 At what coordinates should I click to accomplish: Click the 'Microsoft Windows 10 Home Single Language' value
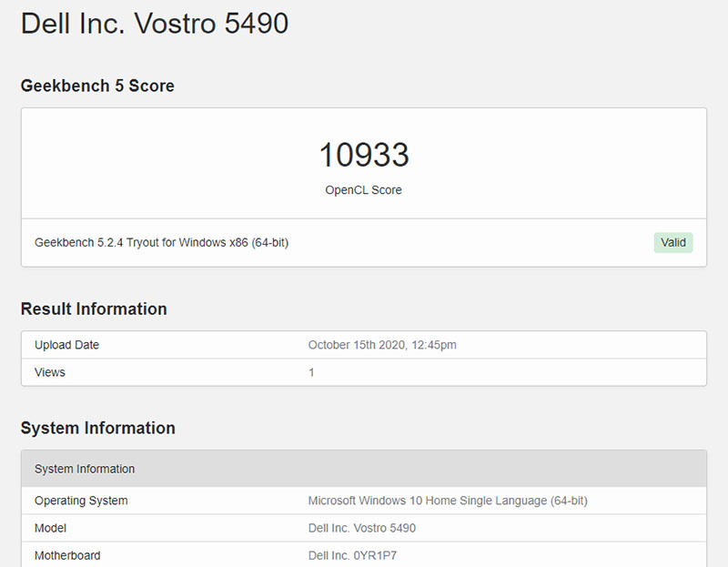coord(448,501)
